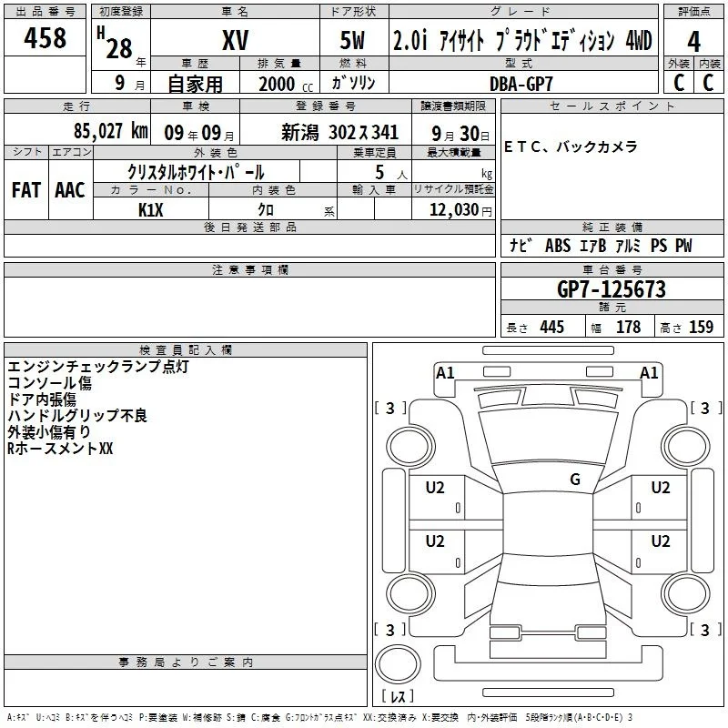Select the rear-left door U2 mark
This screenshot has width=728, height=728.
tap(435, 541)
